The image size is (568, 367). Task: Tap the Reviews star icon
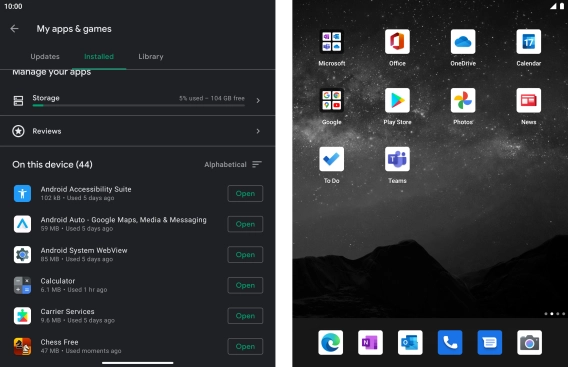(x=18, y=131)
